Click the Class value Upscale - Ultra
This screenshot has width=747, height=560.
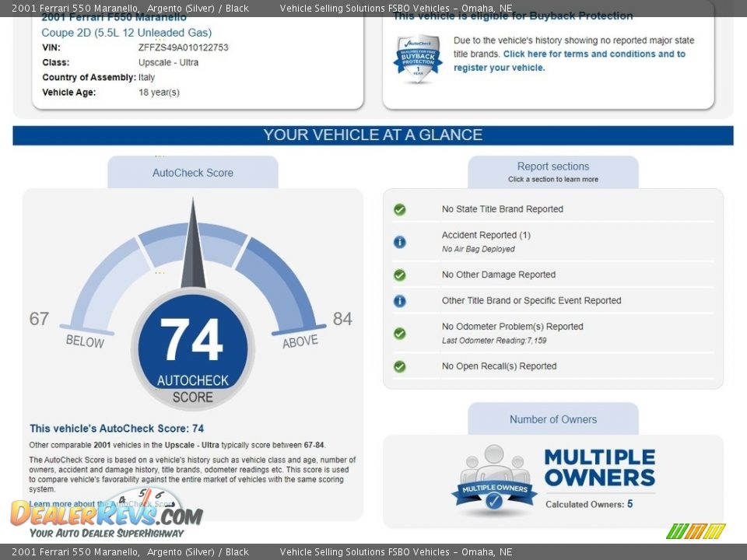168,62
